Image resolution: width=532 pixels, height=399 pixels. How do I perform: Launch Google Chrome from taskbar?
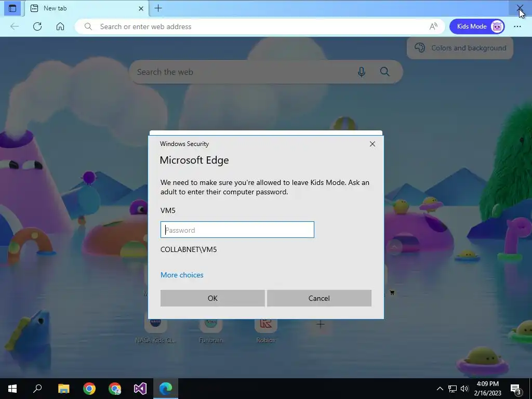pyautogui.click(x=89, y=389)
